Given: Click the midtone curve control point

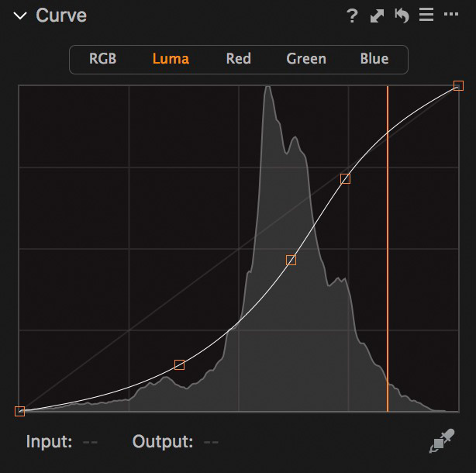Looking at the screenshot, I should click(291, 260).
